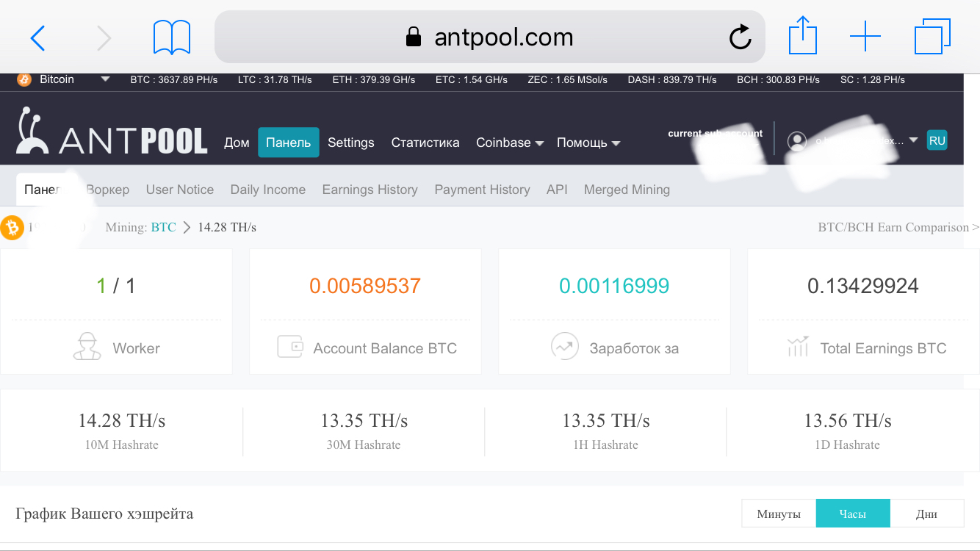
Task: Click the Заработок за trend icon
Action: [x=565, y=347]
